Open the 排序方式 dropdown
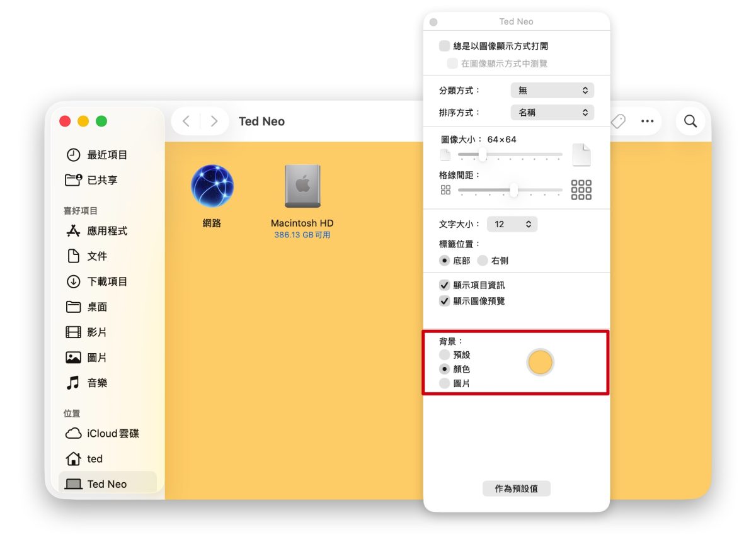 tap(553, 113)
